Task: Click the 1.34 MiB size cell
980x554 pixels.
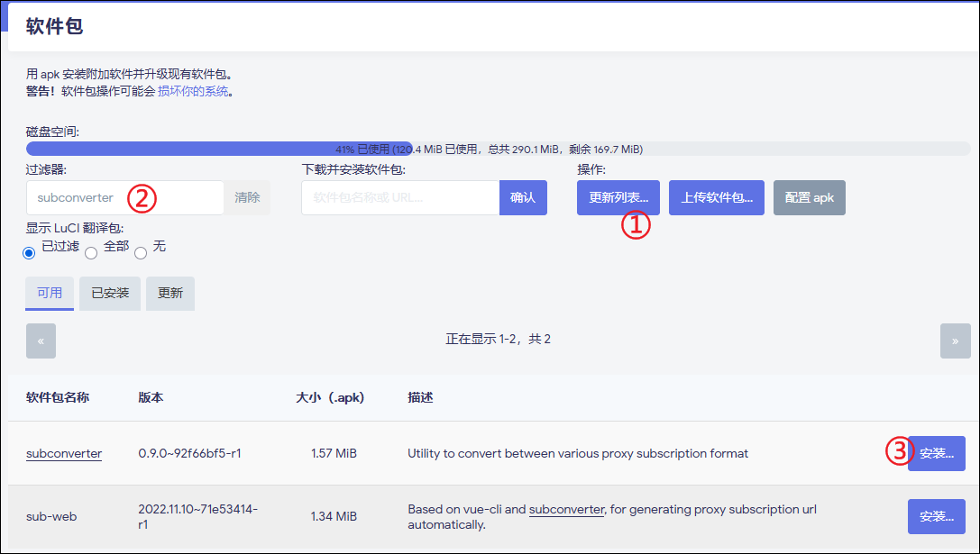Action: [334, 516]
